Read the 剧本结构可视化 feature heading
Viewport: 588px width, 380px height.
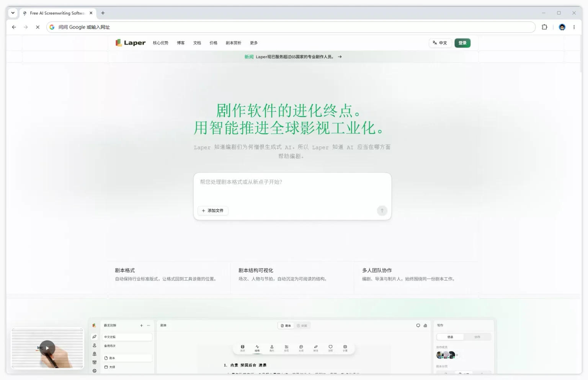[x=256, y=271]
